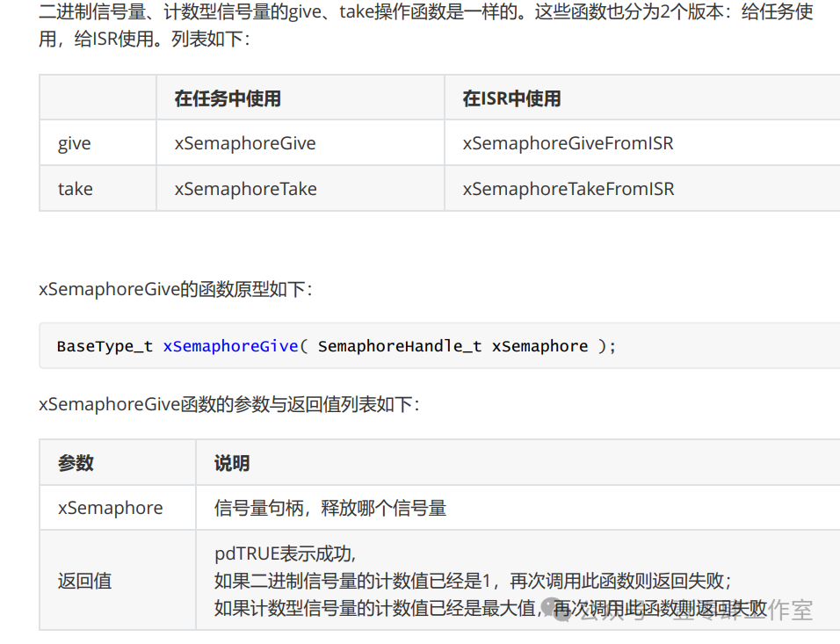Image resolution: width=840 pixels, height=644 pixels.
Task: Click the xSemaphoreTakeFromISR table cell
Action: click(x=642, y=189)
